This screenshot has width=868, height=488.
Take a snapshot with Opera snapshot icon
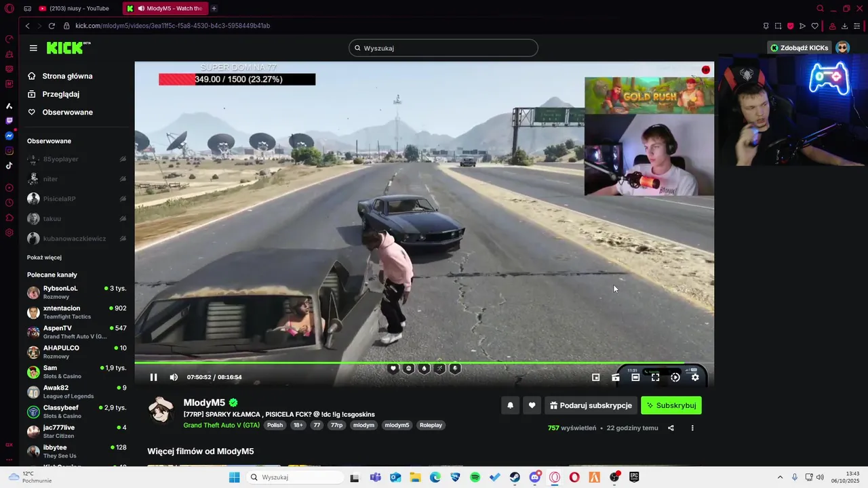pyautogui.click(x=778, y=26)
